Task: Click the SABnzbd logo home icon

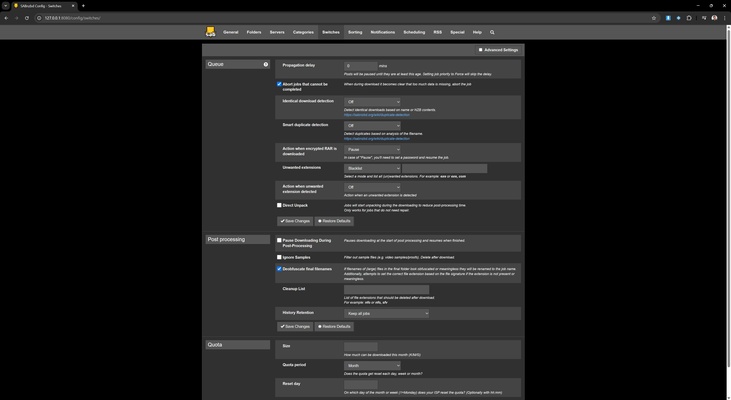Action: pos(210,32)
